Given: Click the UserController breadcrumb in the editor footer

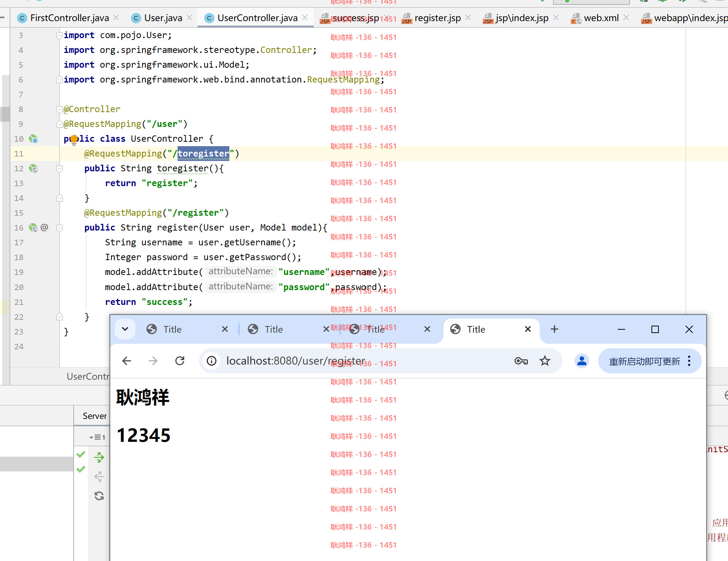Looking at the screenshot, I should (88, 376).
